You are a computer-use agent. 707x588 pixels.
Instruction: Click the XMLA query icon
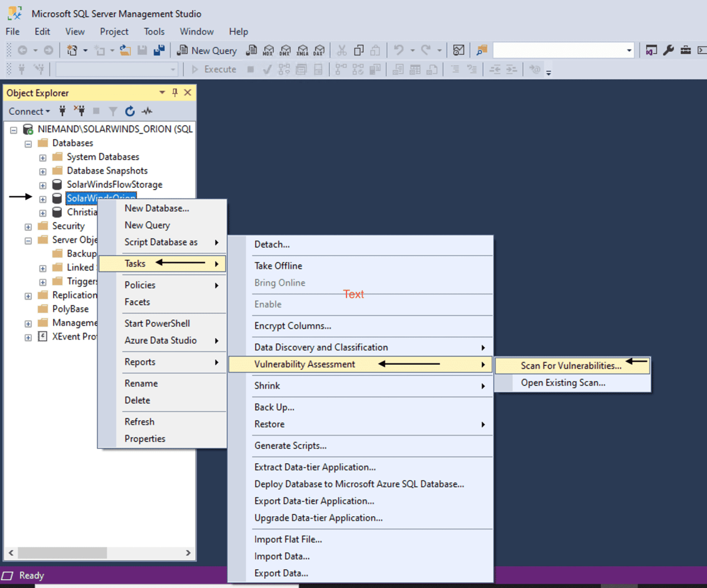tap(302, 51)
